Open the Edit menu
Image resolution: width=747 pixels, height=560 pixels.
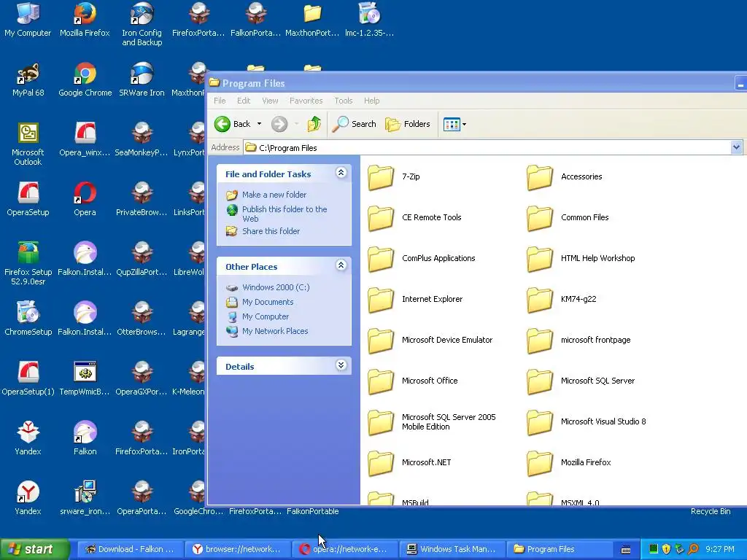pos(244,101)
